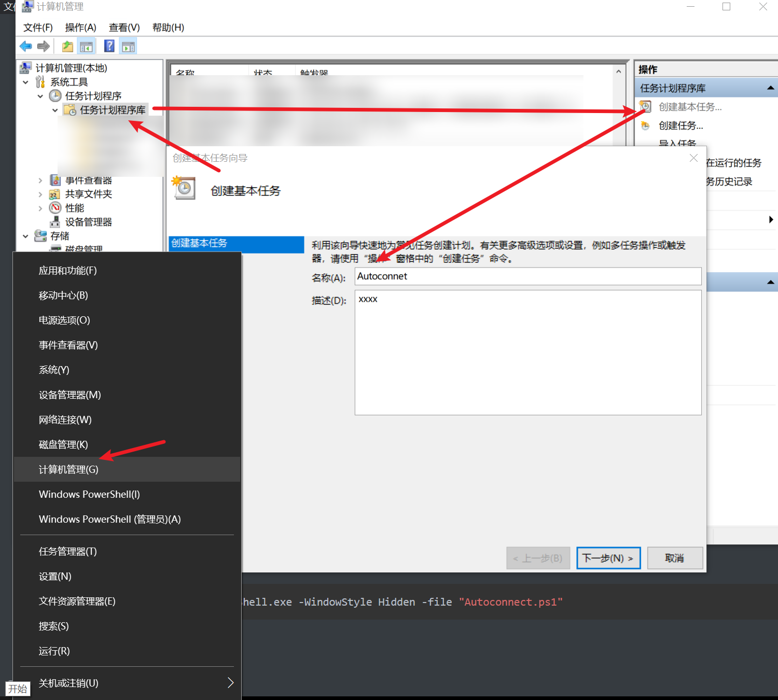The height and width of the screenshot is (700, 778).
Task: Click the Performance monitor icon in the tree
Action: point(55,208)
